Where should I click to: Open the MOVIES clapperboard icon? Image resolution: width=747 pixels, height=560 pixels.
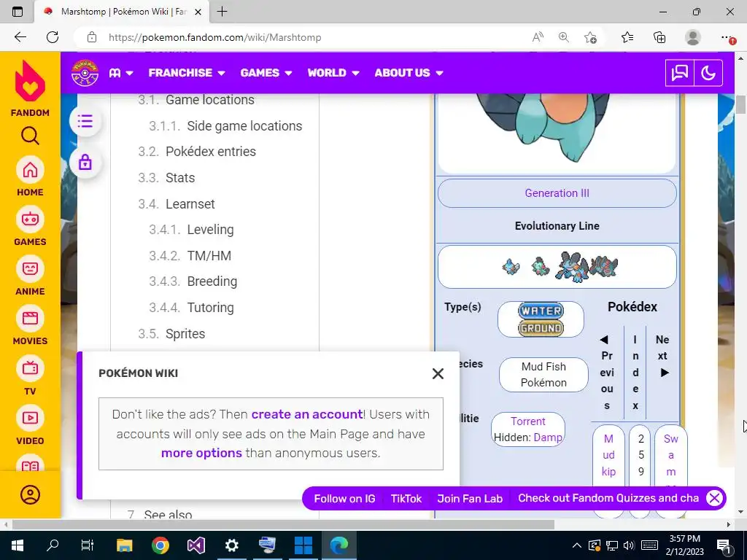[x=30, y=319]
